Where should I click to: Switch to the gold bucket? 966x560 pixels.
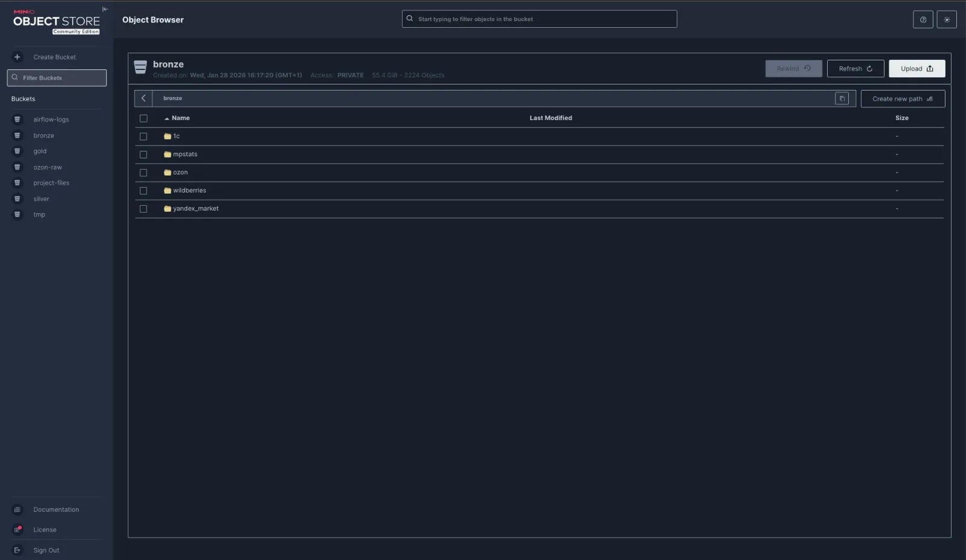40,151
